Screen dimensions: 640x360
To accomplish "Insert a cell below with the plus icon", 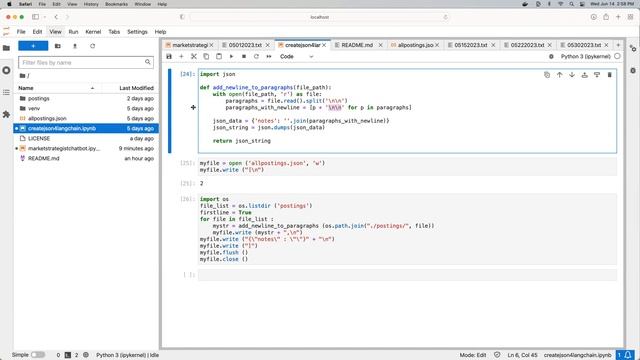I will pos(181,56).
